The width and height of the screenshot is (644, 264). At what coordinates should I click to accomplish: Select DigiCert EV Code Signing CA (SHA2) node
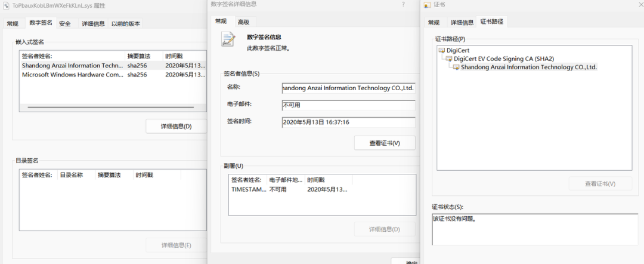coord(503,59)
